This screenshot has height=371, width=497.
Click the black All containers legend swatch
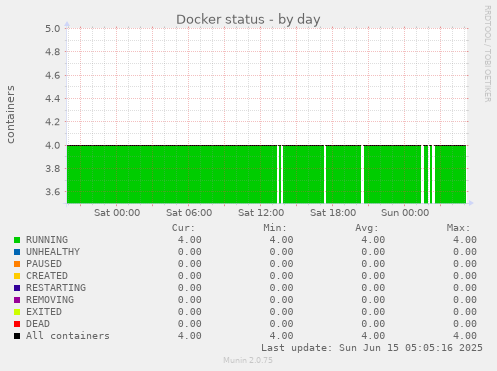click(17, 336)
